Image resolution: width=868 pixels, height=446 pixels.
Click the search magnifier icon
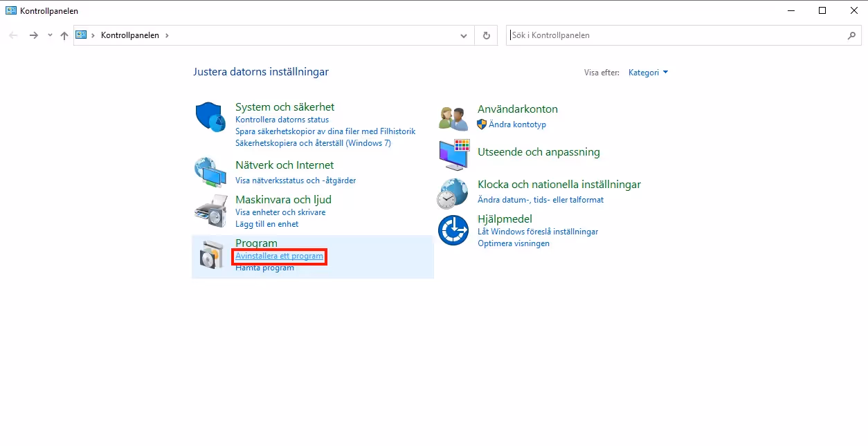[x=852, y=35]
